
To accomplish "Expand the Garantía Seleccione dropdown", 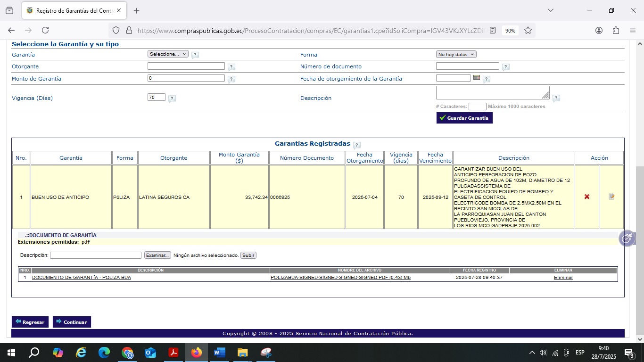I will (x=168, y=54).
